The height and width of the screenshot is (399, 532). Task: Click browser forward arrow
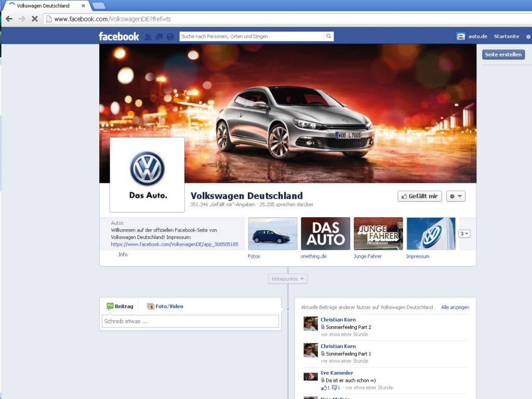[22, 19]
